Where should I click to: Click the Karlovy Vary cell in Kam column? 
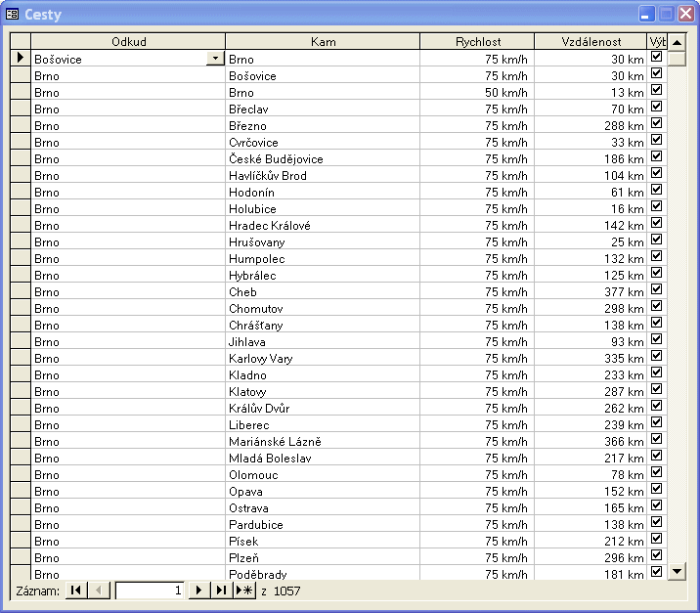(x=323, y=358)
